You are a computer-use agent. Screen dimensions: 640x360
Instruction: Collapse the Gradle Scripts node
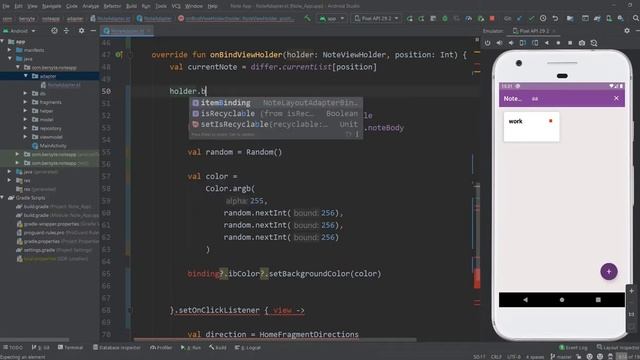[x=3, y=198]
